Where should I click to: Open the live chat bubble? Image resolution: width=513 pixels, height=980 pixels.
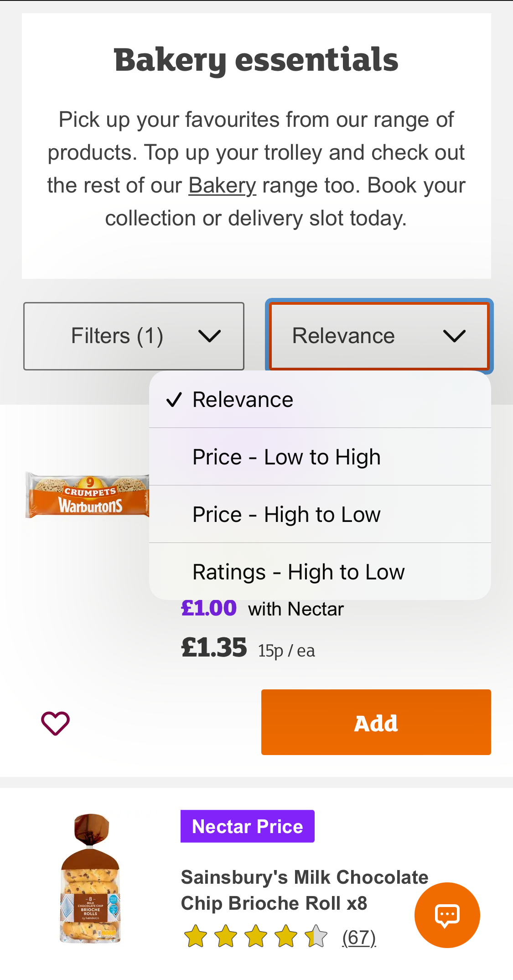point(447,915)
